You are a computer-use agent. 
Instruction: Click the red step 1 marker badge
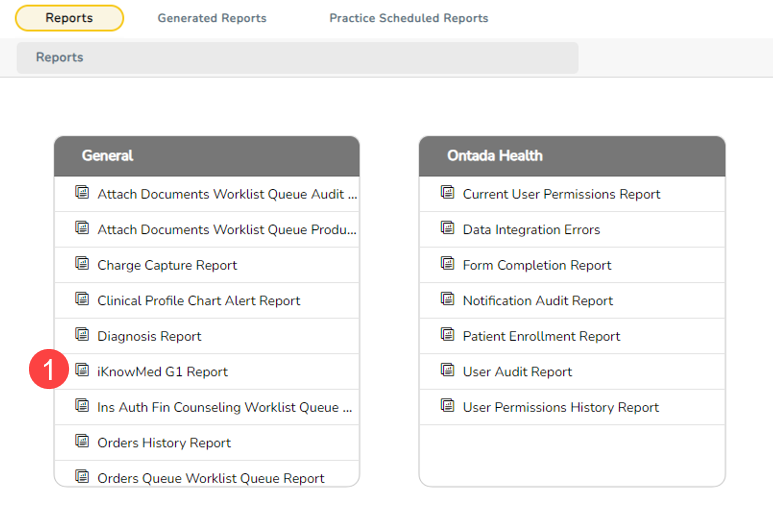(47, 370)
